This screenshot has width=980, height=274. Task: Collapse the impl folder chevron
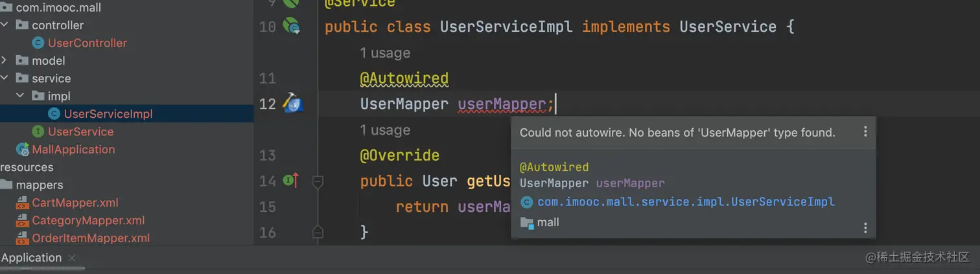pyautogui.click(x=20, y=96)
